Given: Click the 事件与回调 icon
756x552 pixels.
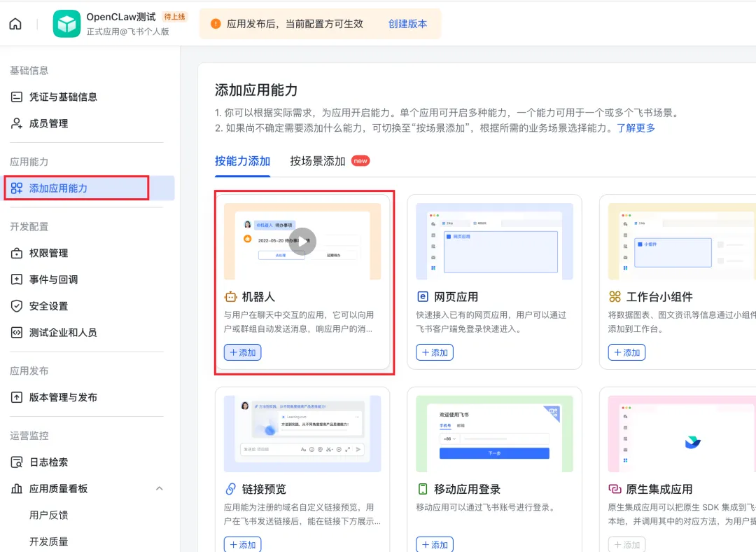Looking at the screenshot, I should [x=16, y=280].
